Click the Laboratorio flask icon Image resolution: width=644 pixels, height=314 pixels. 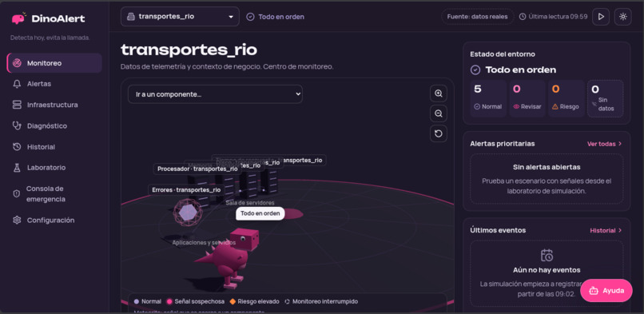point(17,168)
